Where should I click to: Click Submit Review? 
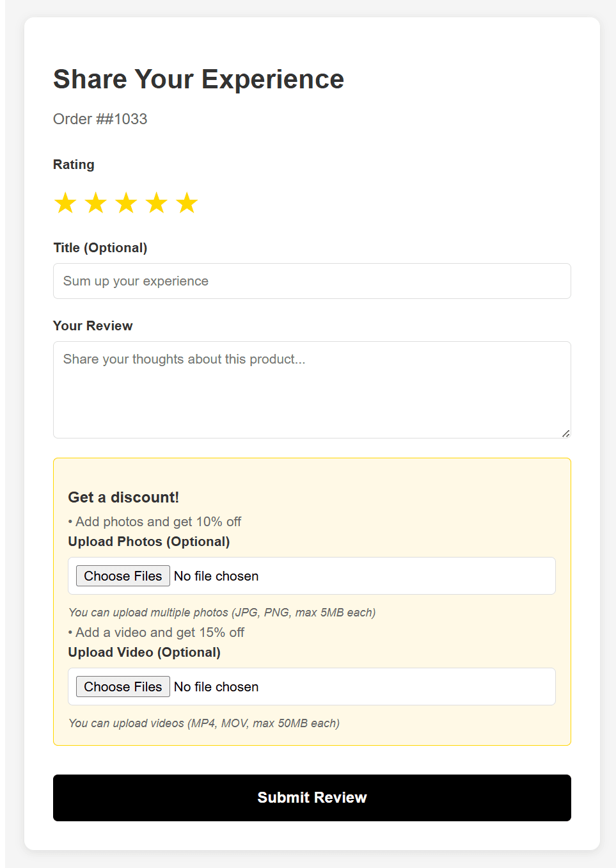(x=312, y=798)
